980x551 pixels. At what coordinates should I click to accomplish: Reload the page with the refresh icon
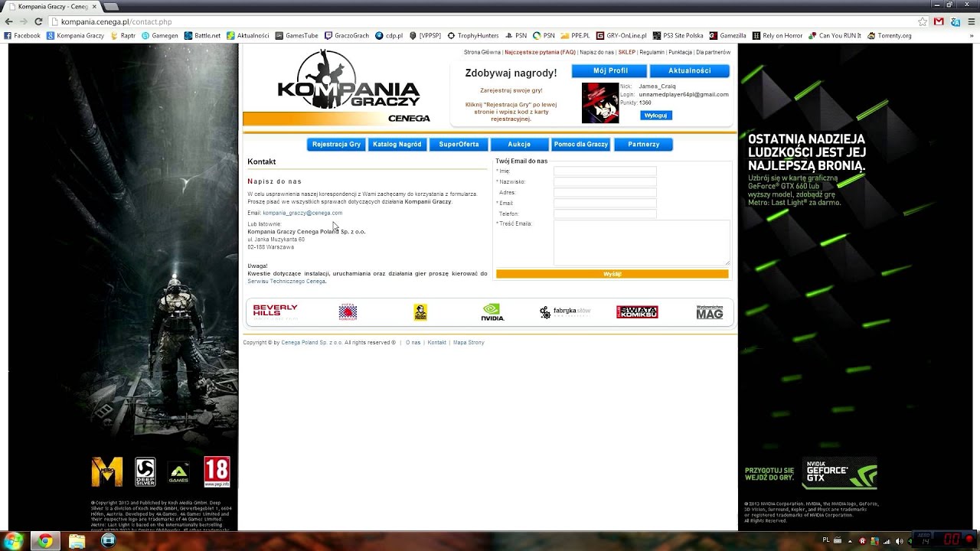pos(38,21)
